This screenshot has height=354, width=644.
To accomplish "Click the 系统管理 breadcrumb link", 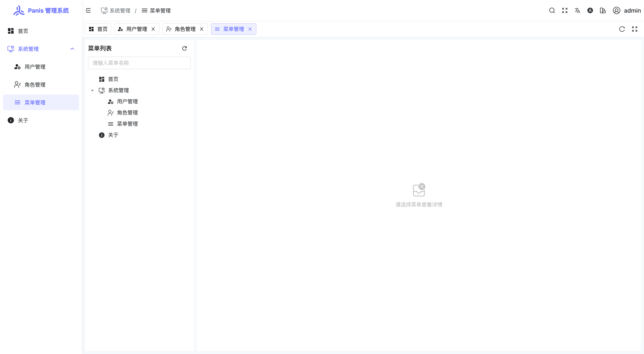I will (120, 11).
